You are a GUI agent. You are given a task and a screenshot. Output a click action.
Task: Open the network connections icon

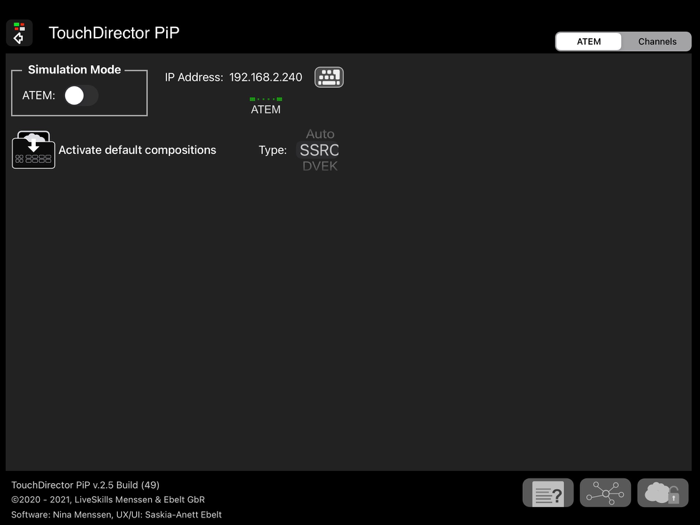(x=605, y=493)
